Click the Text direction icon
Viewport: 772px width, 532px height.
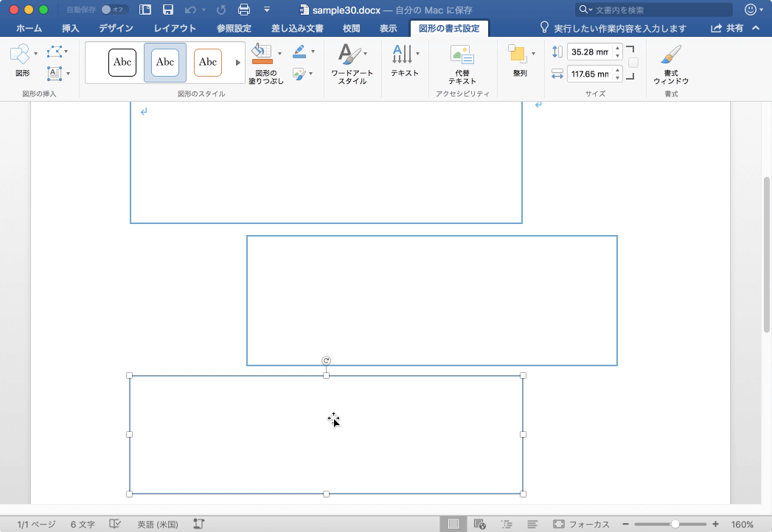click(402, 54)
